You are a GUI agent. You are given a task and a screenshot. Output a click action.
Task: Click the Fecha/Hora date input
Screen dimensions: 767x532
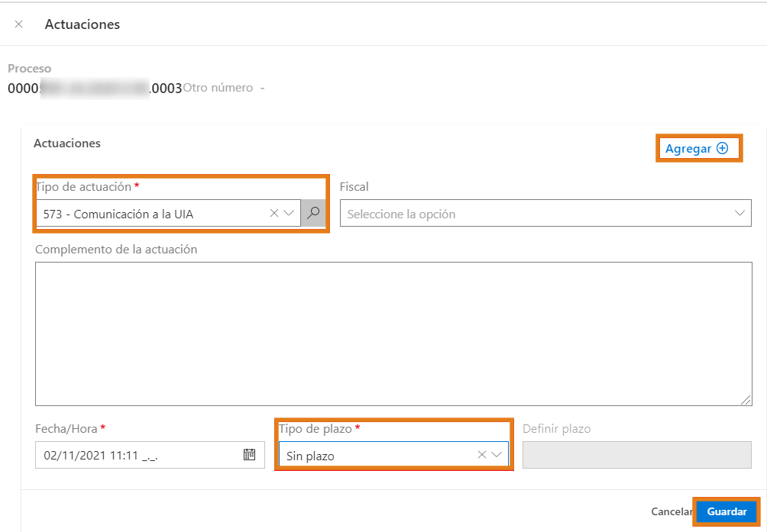point(138,456)
